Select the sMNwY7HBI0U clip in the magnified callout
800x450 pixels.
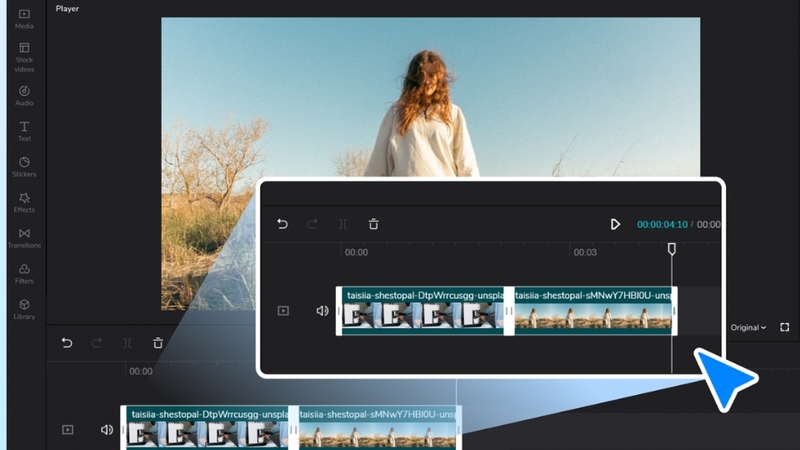593,311
